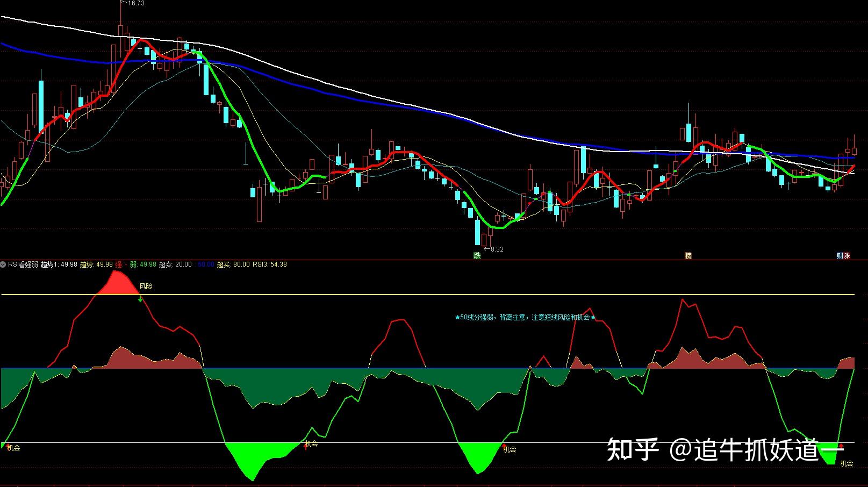The height and width of the screenshot is (487, 868).
Task: Click the 50线分强弱 hint text
Action: pos(525,318)
